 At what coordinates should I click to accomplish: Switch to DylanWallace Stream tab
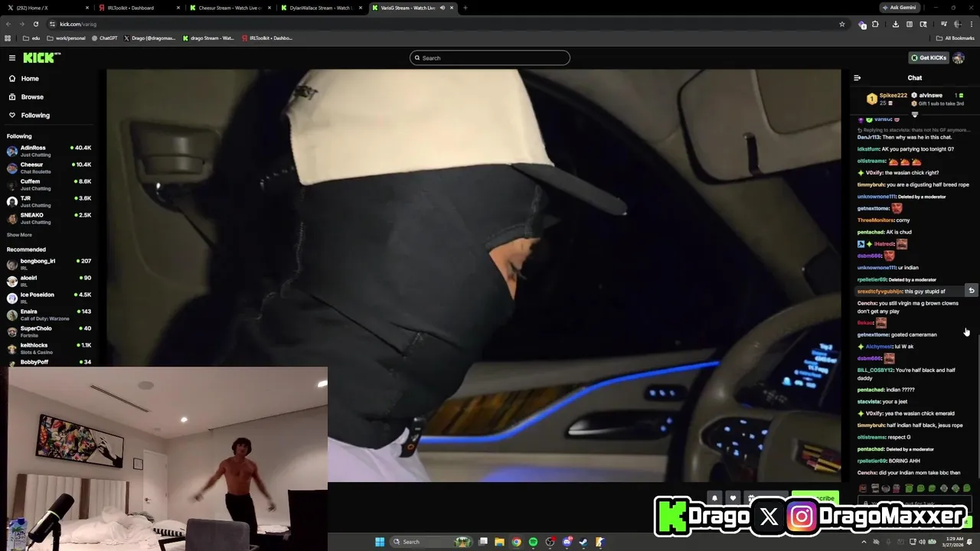point(322,8)
